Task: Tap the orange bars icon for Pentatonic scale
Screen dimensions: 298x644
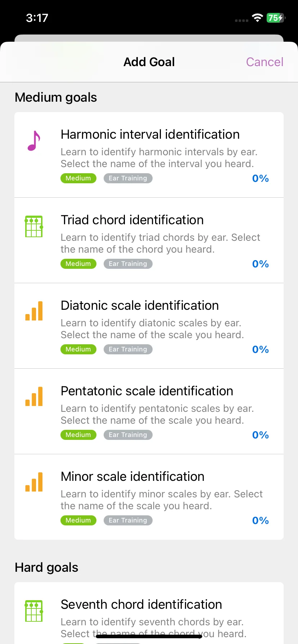Action: [x=34, y=396]
